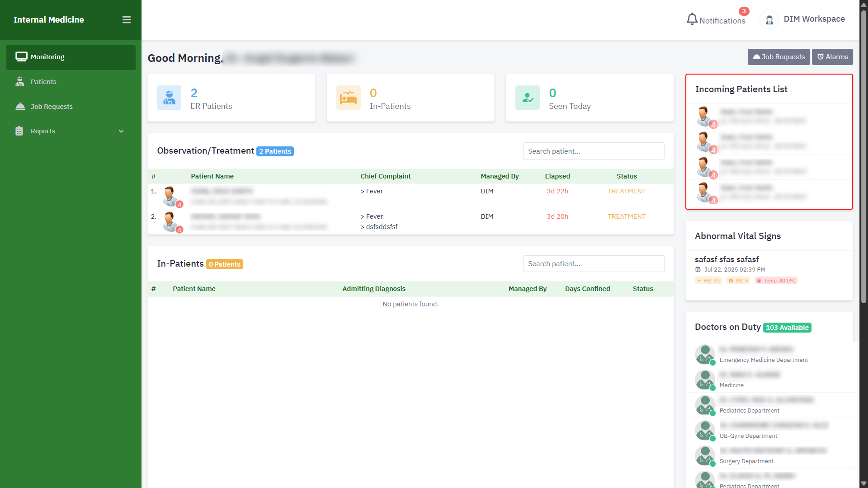Viewport: 868px width, 488px height.
Task: Click the ER Patients card icon
Action: pyautogui.click(x=169, y=98)
